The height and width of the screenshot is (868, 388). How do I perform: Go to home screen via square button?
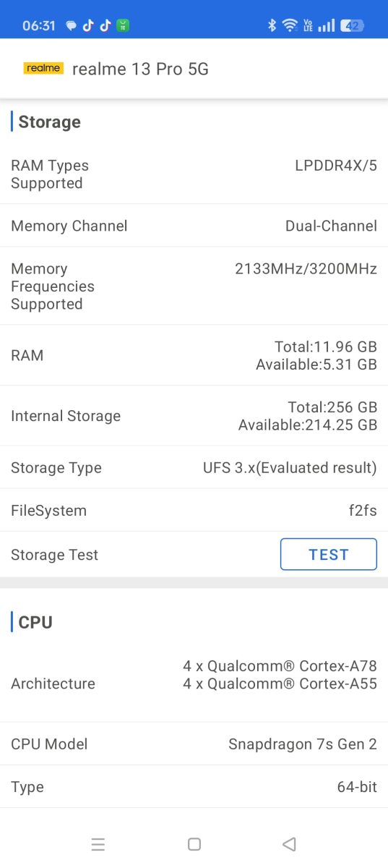pyautogui.click(x=194, y=844)
